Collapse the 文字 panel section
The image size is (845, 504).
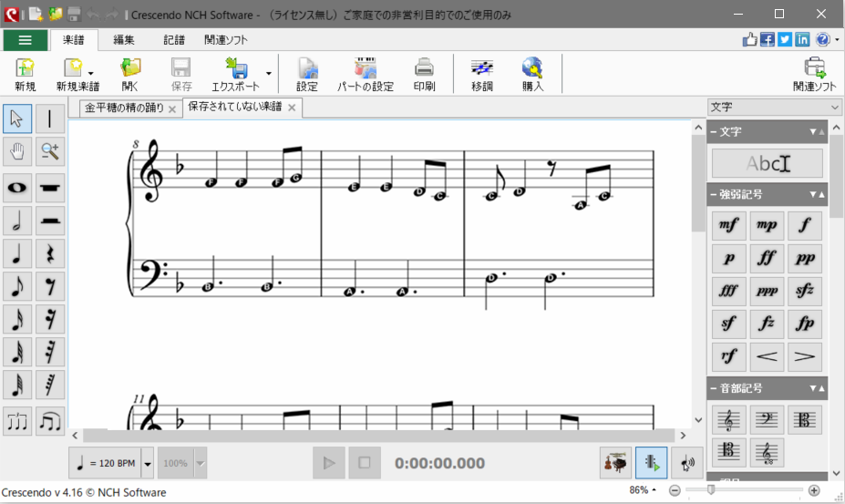714,132
